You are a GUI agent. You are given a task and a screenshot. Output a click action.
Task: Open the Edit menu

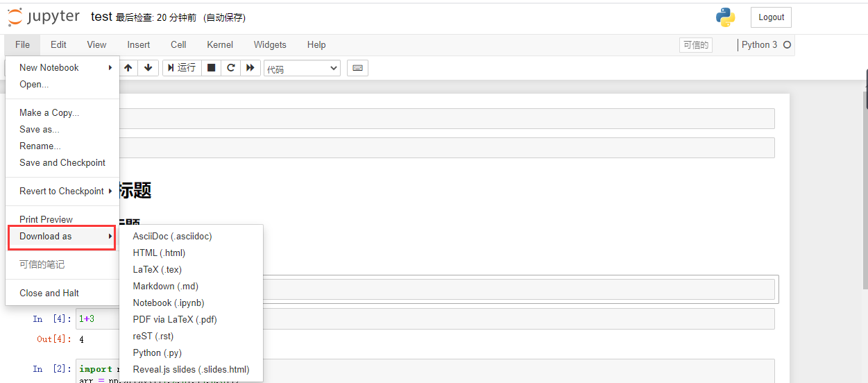(x=58, y=44)
